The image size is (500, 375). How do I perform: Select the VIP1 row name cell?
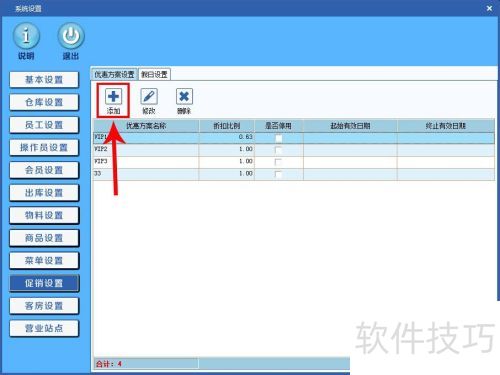tap(146, 138)
